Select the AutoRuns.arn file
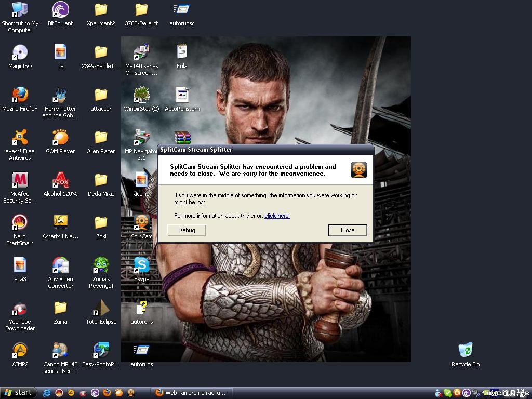This screenshot has height=399, width=532. (182, 99)
